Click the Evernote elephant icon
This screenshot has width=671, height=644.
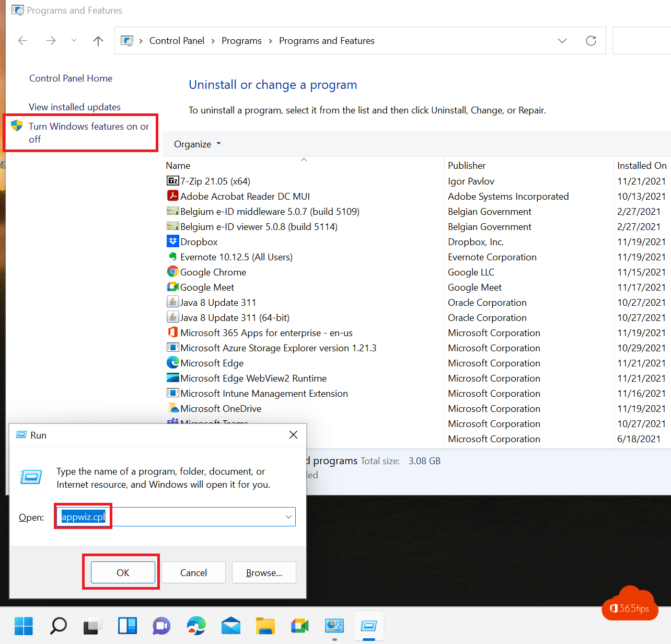[x=172, y=257]
